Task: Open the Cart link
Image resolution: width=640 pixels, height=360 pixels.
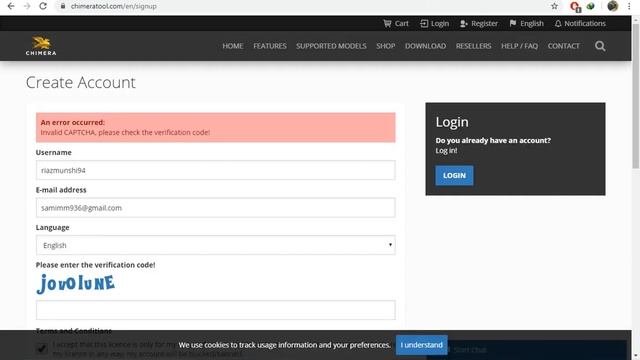Action: 402,24
